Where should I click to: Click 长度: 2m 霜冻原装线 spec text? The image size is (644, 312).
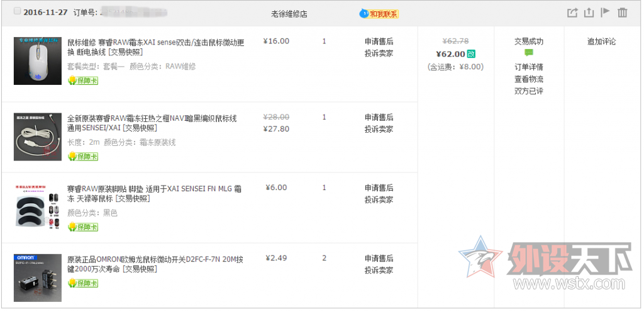pos(121,142)
